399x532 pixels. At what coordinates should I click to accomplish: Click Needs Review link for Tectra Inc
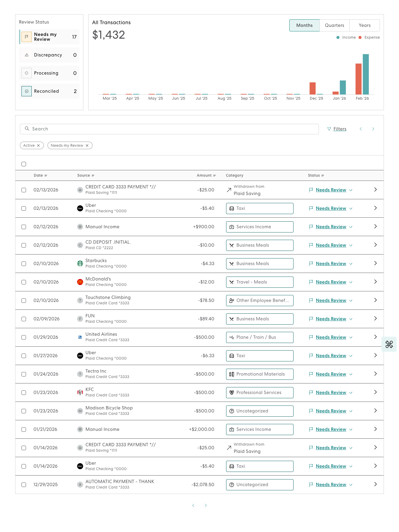click(331, 374)
